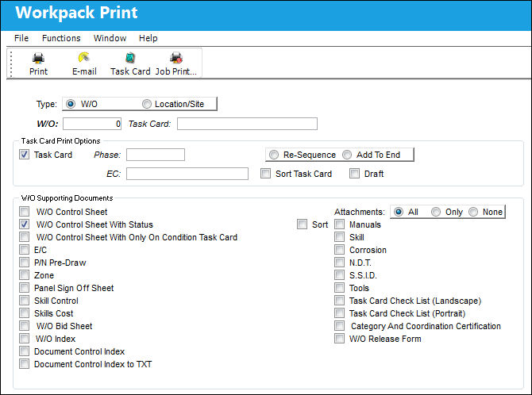Enable the Sort Task Card checkbox
The image size is (532, 395).
tap(265, 174)
